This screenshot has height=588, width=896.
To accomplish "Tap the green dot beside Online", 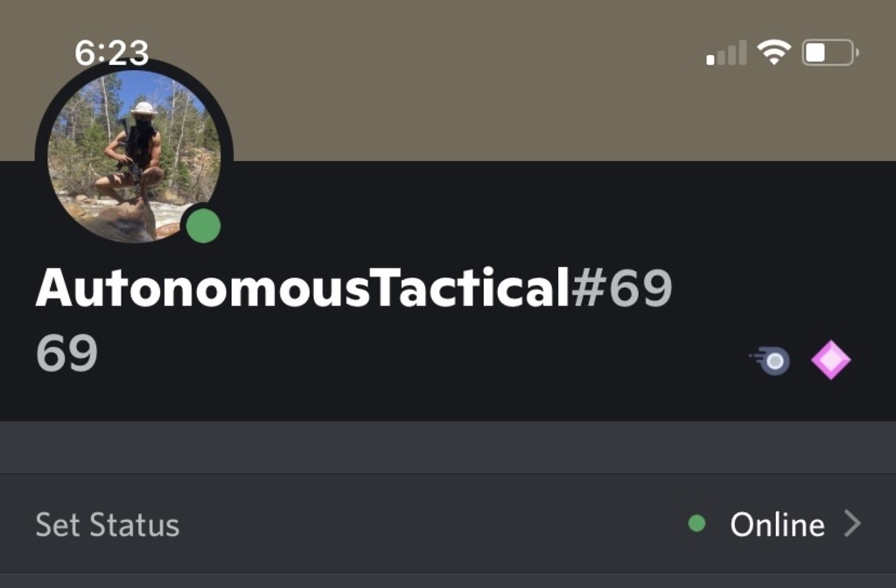I will (696, 523).
